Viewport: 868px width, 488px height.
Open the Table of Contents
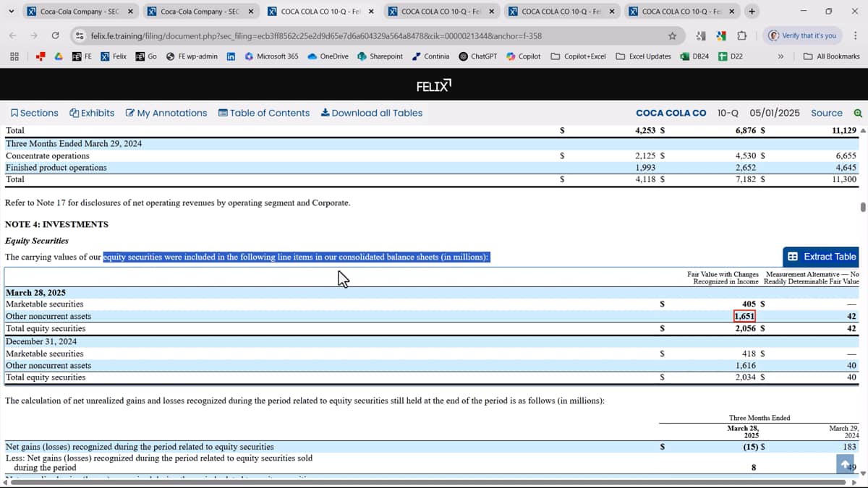pyautogui.click(x=264, y=113)
